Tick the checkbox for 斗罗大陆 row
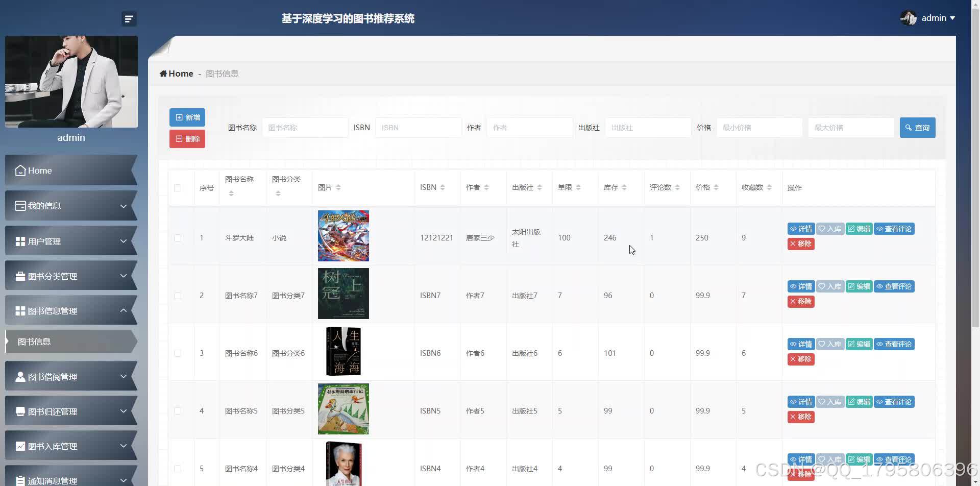Viewport: 980px width, 486px height. (x=178, y=238)
